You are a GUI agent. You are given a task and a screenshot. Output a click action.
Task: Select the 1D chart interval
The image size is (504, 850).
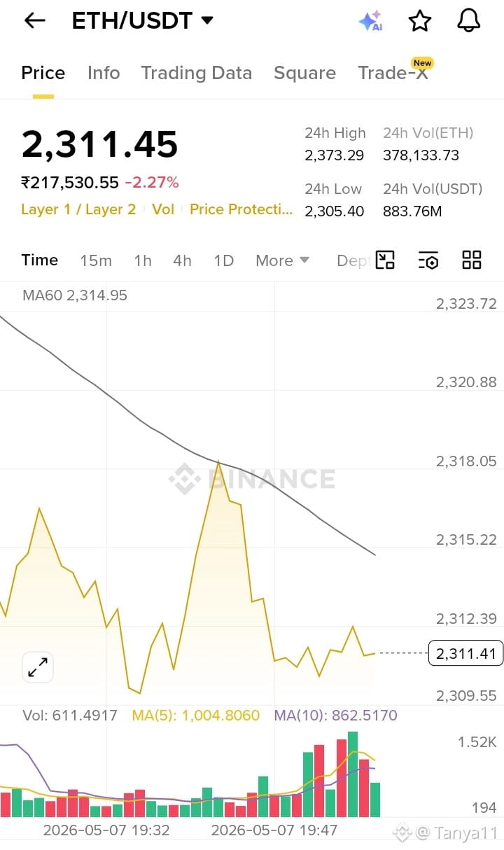pos(223,260)
